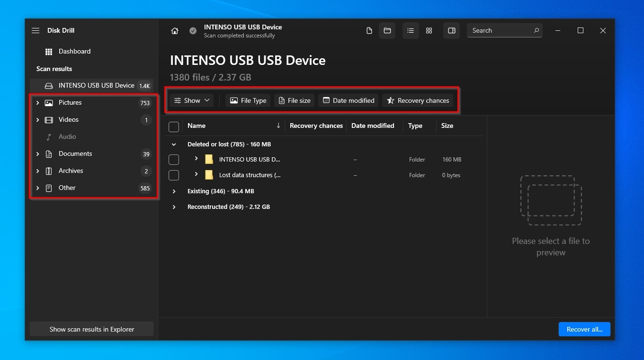Expand the INTENSO USB USB D... folder
The image size is (644, 360).
(x=196, y=159)
